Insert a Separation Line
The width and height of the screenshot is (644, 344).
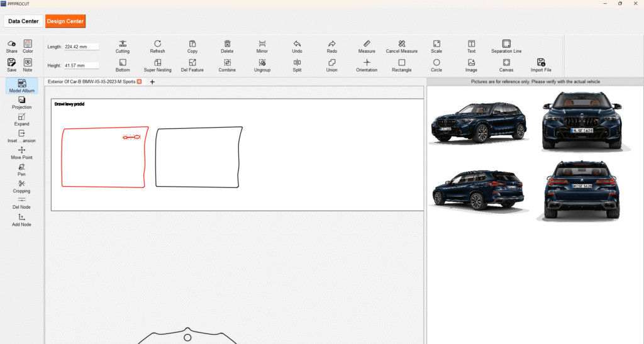coord(506,43)
